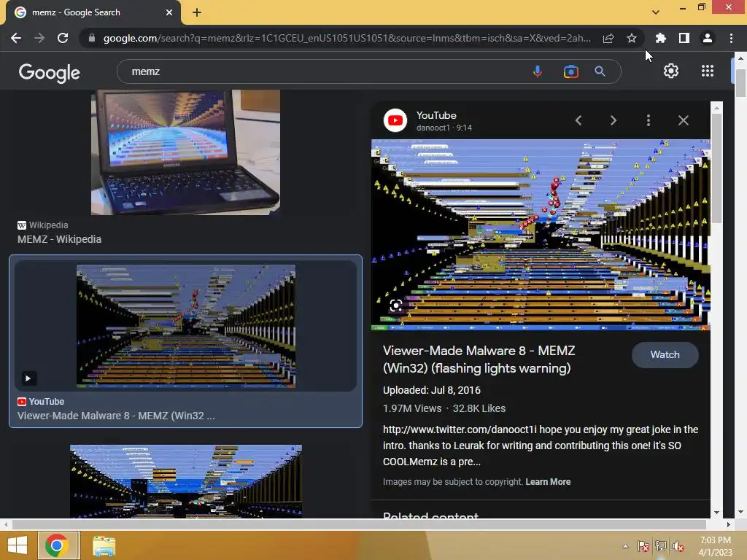This screenshot has height=560, width=747.
Task: Open the browser side panel
Action: click(684, 38)
